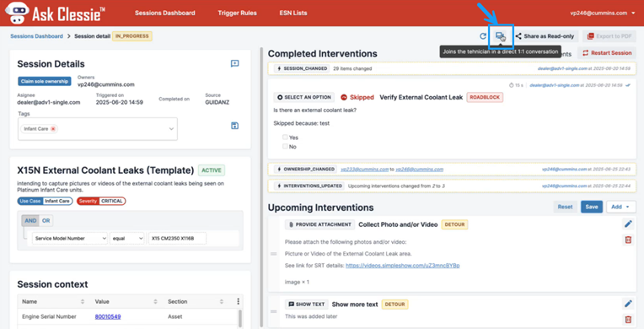The image size is (644, 329).
Task: Click the SHOW TEXT badge
Action: [306, 305]
